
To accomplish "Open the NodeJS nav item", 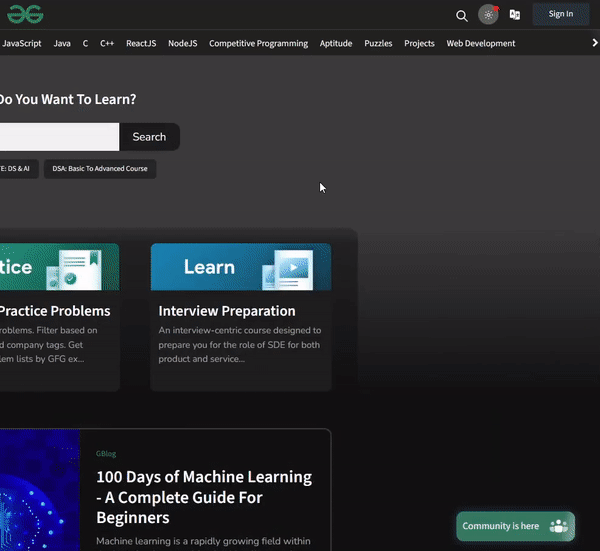I will [x=183, y=43].
